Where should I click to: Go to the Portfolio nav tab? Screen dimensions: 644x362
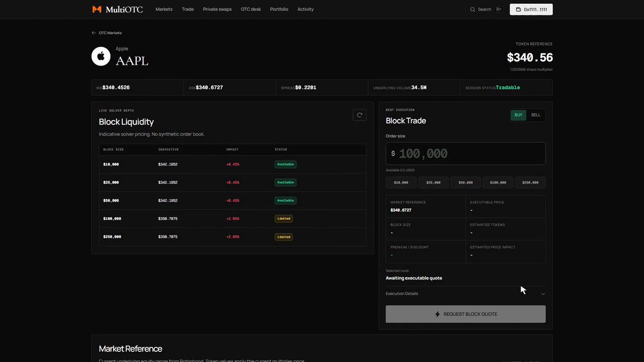(x=279, y=9)
